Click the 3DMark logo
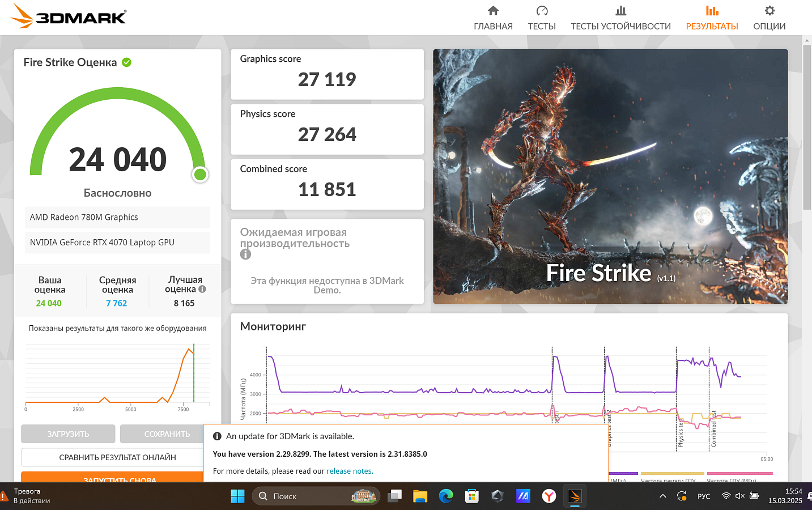Viewport: 812px width, 510px height. pos(69,16)
